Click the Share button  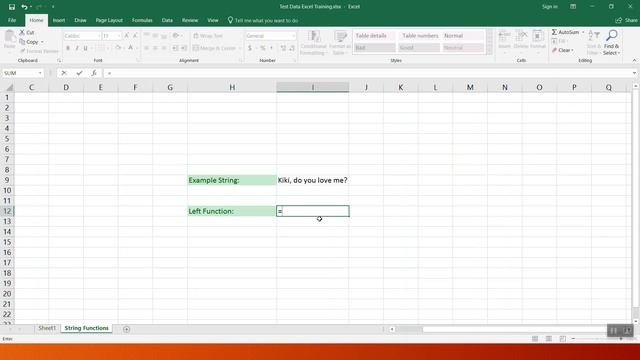[627, 20]
